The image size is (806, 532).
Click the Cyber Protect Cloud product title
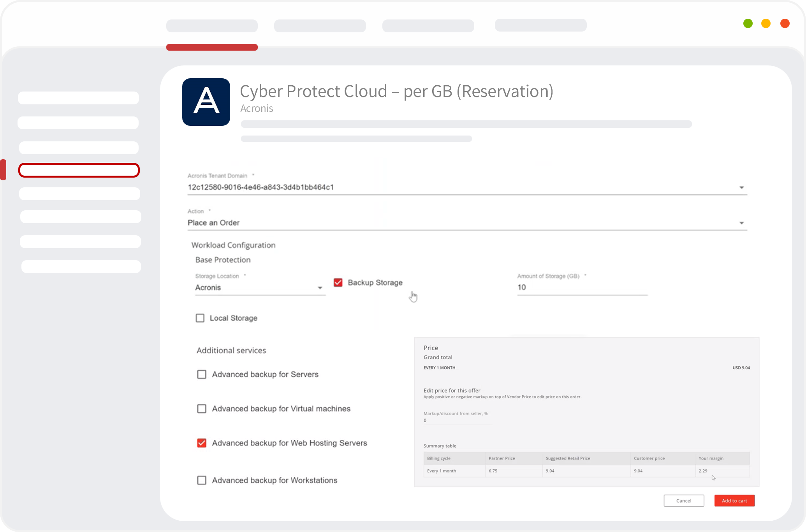396,92
